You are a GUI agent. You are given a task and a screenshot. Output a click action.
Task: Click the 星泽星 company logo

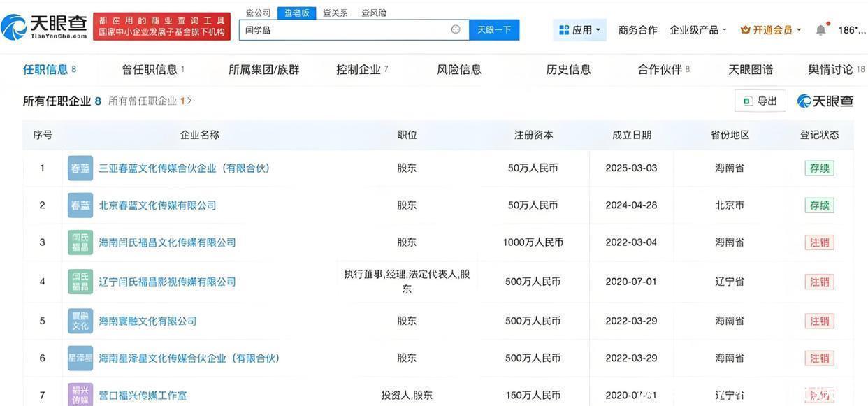(x=80, y=358)
